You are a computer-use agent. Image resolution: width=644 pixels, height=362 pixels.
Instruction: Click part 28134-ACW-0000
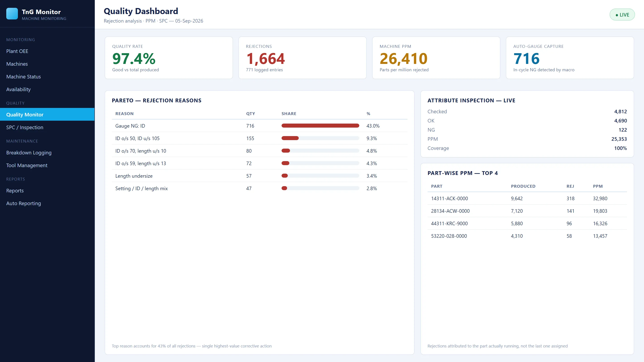pos(450,211)
